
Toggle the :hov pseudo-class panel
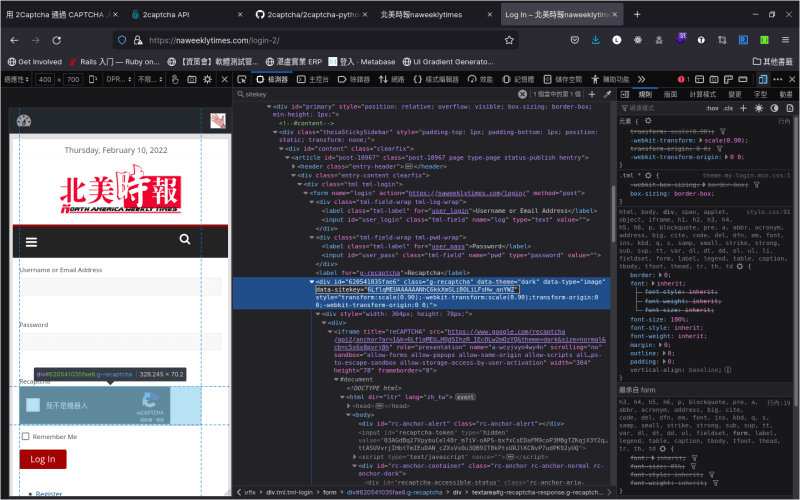[x=712, y=108]
